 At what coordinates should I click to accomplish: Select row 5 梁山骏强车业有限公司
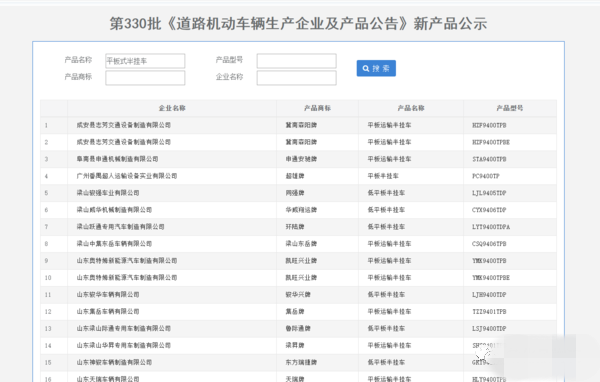point(108,193)
